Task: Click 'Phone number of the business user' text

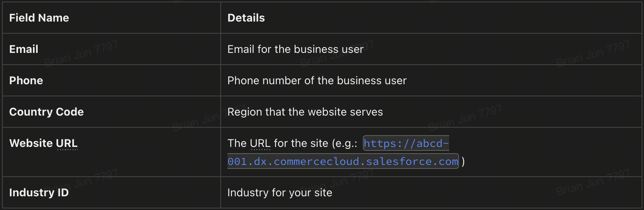Action: [x=317, y=81]
